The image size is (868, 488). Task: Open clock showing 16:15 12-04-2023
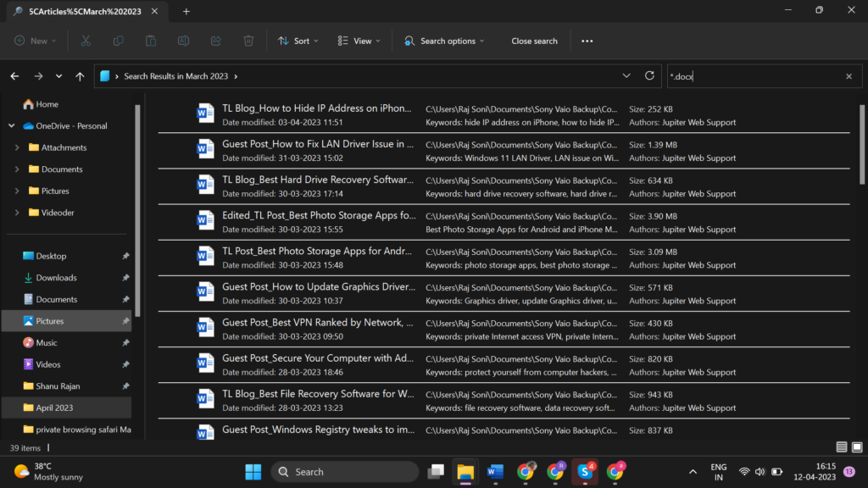pos(815,472)
